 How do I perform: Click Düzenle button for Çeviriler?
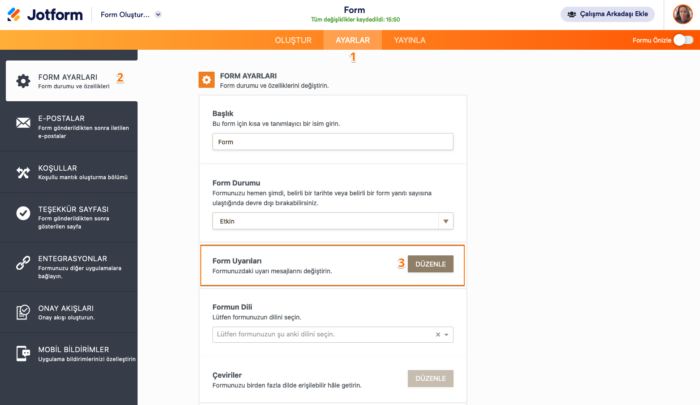pos(430,378)
